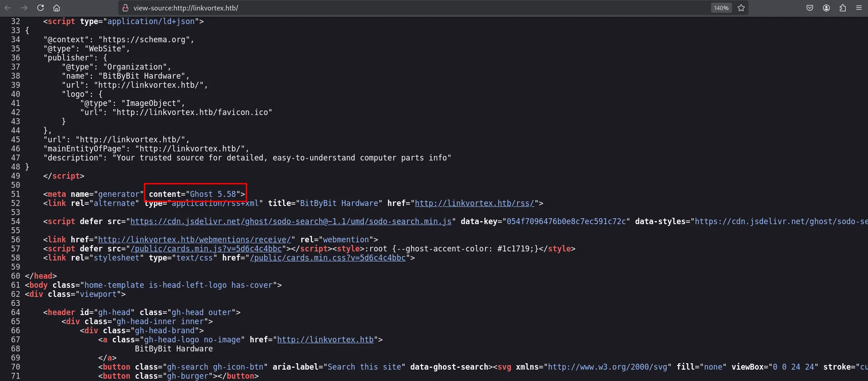The height and width of the screenshot is (381, 868).
Task: Open the hamburger application menu
Action: coord(859,8)
